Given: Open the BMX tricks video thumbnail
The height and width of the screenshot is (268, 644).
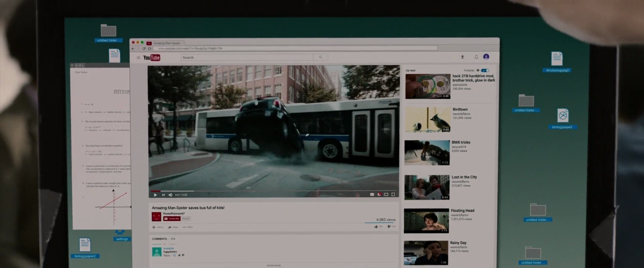Looking at the screenshot, I should pos(427,153).
